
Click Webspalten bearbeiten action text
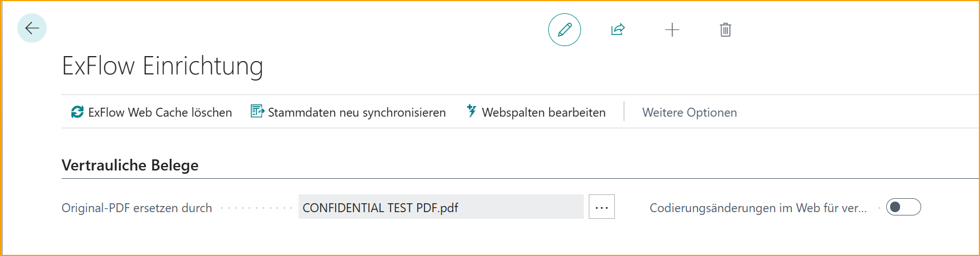[543, 112]
